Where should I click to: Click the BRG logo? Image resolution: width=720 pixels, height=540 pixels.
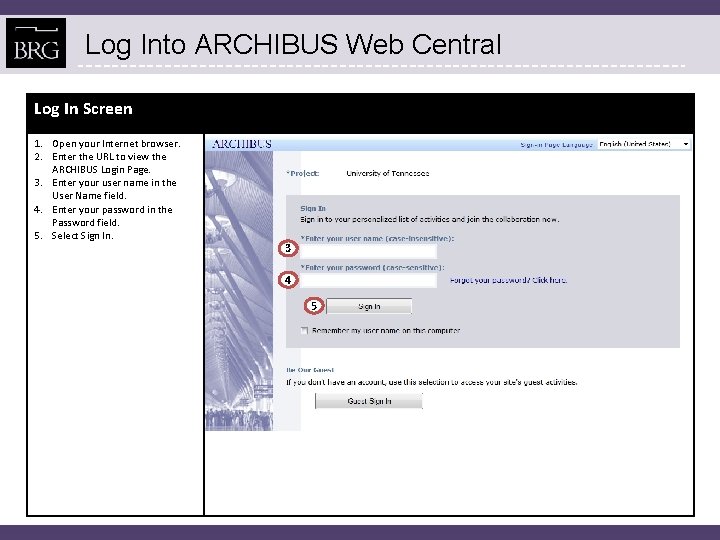pos(36,43)
